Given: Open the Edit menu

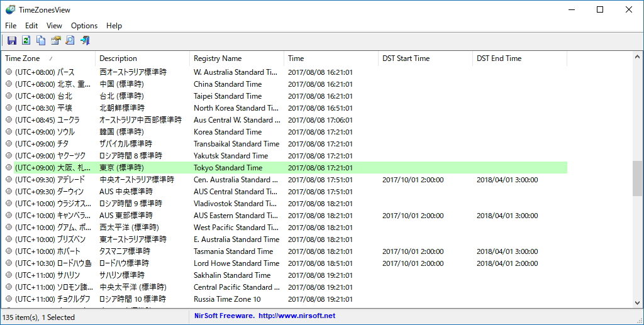Looking at the screenshot, I should point(31,25).
